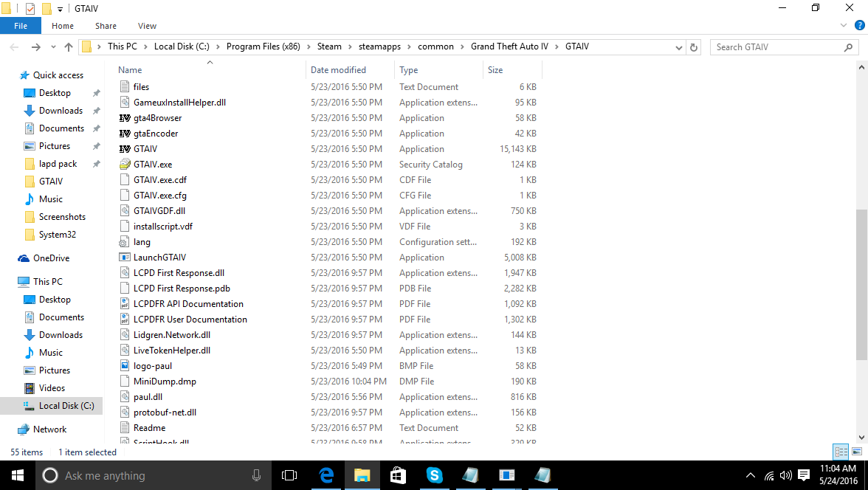Open the Share ribbon tab

tap(106, 26)
